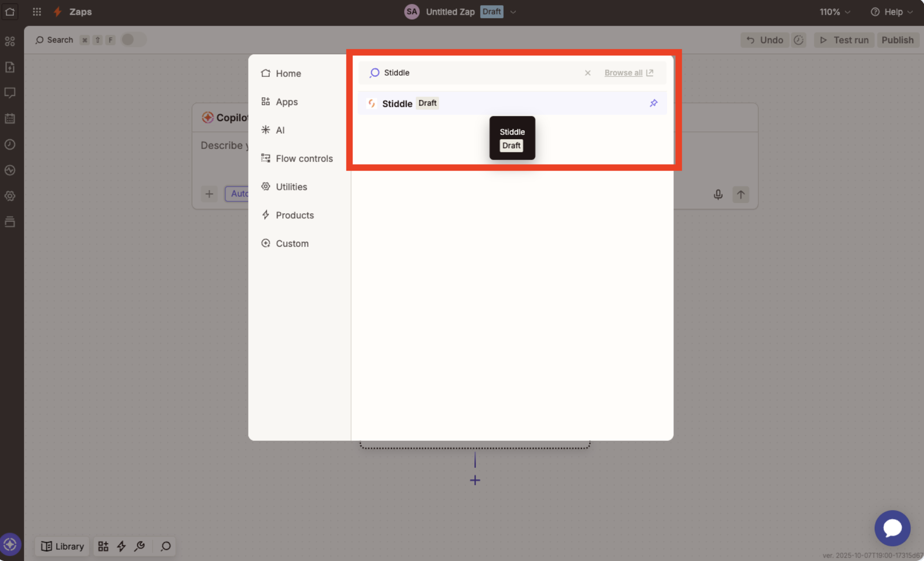Select the Utilities category
The height and width of the screenshot is (561, 924).
pyautogui.click(x=291, y=187)
